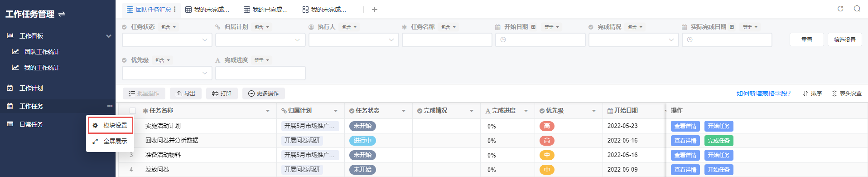Click the small square icon beside 实际完成日期 label
This screenshot has width=868, height=177.
tap(732, 27)
